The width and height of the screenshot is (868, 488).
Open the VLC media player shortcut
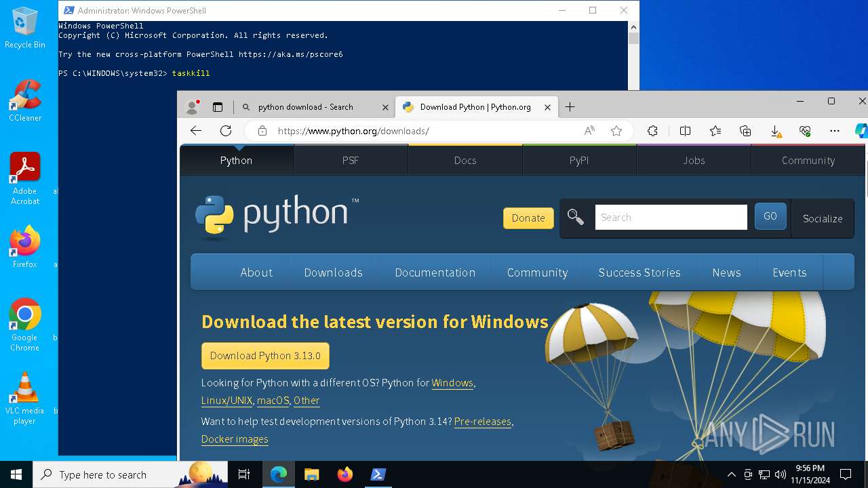click(x=25, y=398)
